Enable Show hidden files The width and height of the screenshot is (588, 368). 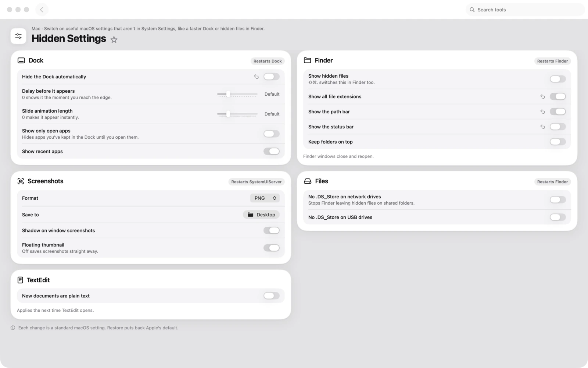558,79
